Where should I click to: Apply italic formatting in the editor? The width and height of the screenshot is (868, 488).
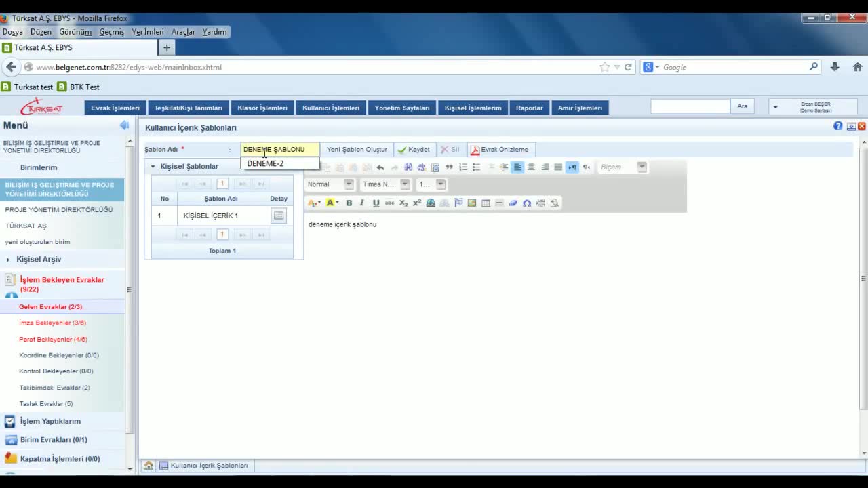[362, 203]
